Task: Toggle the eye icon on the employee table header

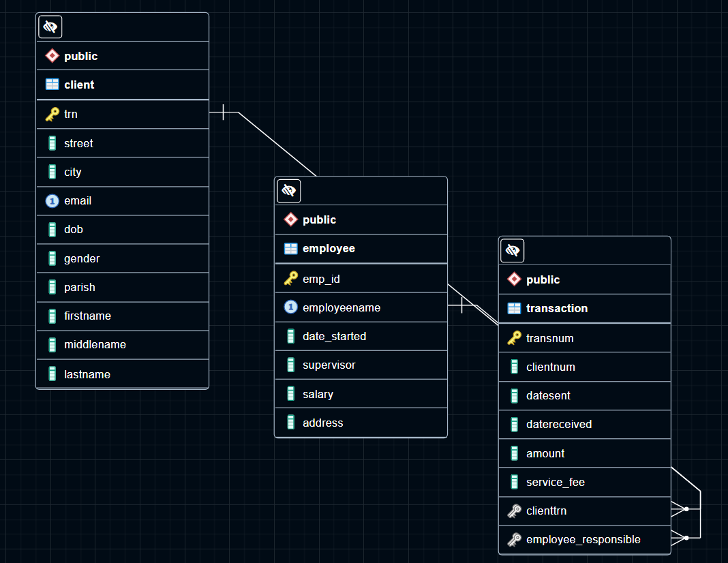Action: (288, 191)
